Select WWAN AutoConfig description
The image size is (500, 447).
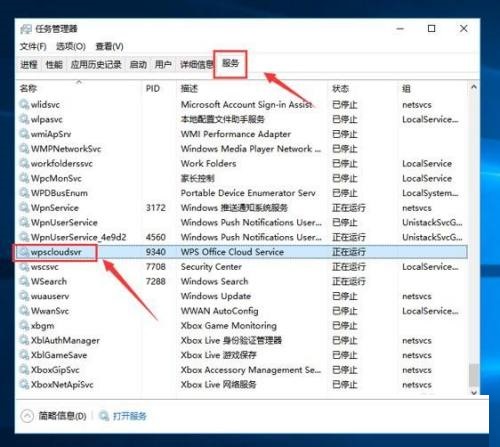click(219, 311)
